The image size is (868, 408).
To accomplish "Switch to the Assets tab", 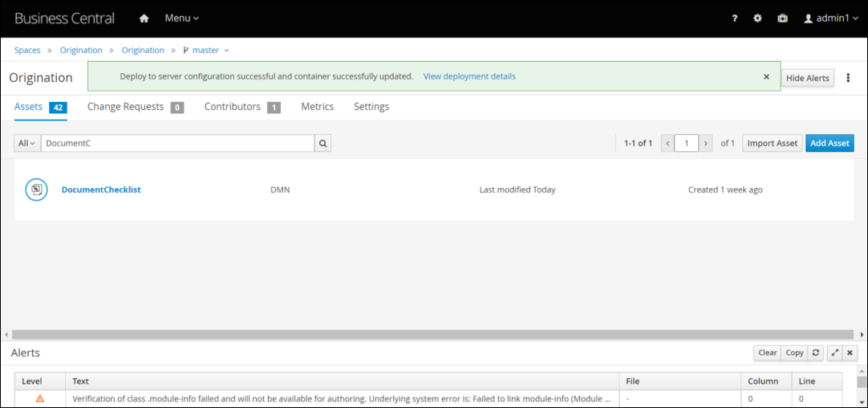I will (x=40, y=107).
